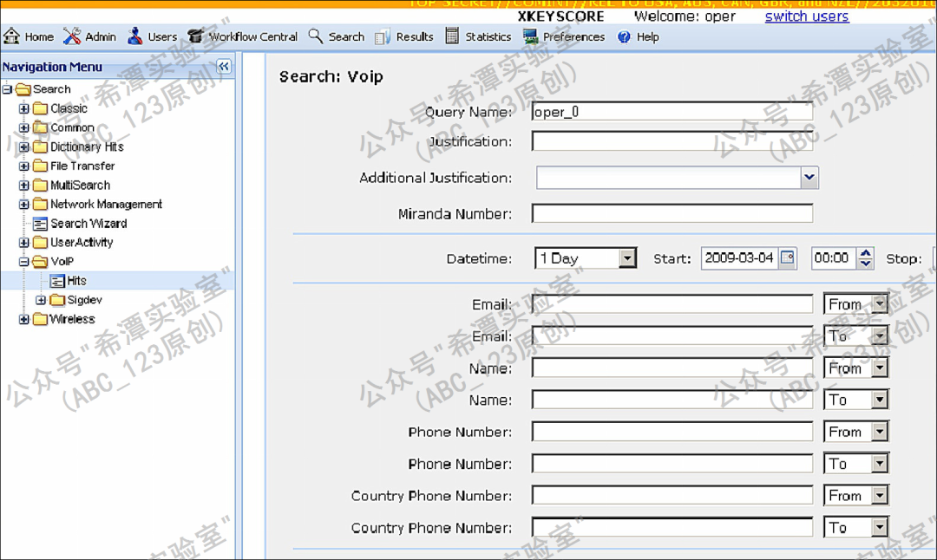Open second Email To direction dropdown

pyautogui.click(x=880, y=336)
